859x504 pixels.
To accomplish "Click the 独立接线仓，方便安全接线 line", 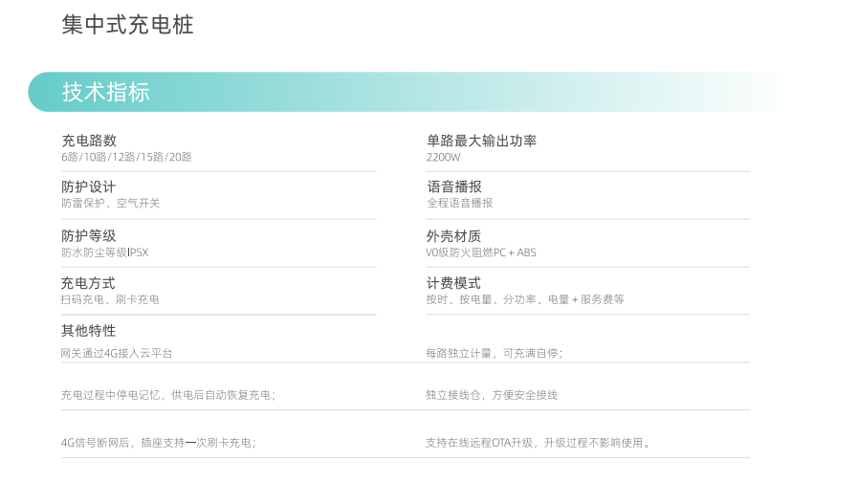I will (492, 395).
